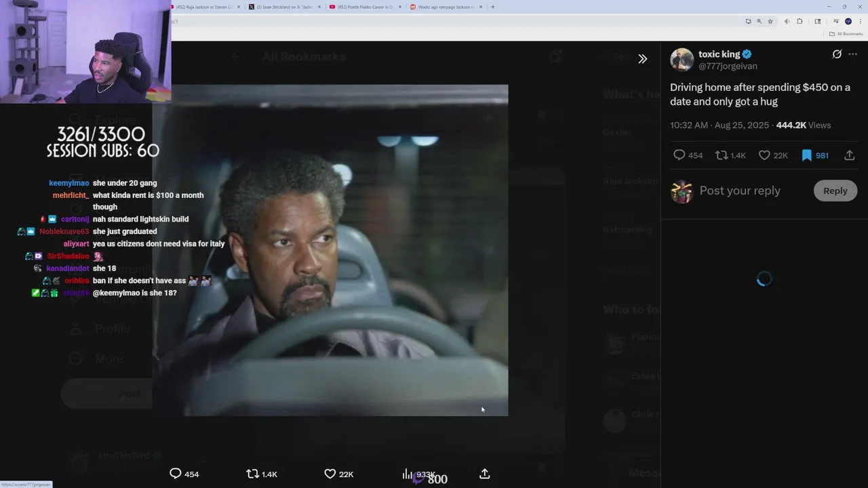Close the 'Sean Strickland on X' tab
This screenshot has width=868, height=488.
(x=319, y=7)
